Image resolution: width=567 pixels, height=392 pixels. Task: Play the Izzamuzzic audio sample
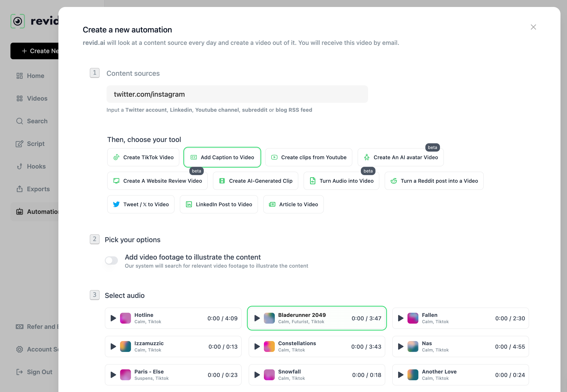point(113,346)
